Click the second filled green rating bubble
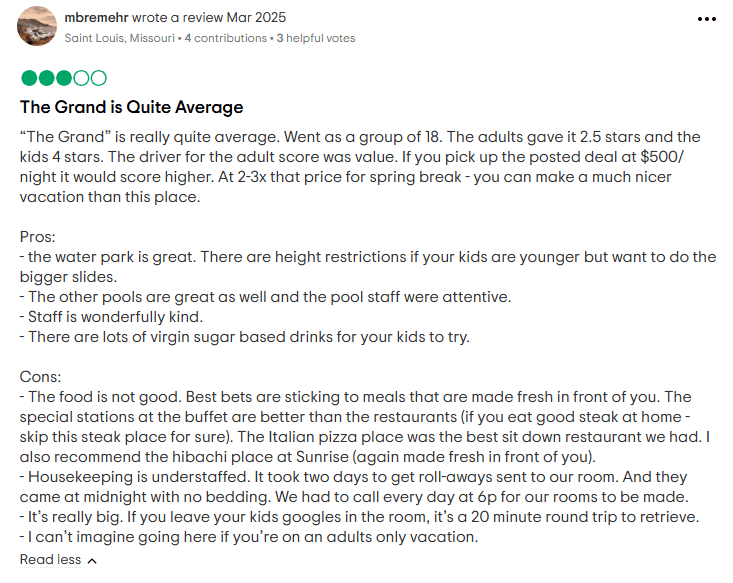 tap(47, 78)
